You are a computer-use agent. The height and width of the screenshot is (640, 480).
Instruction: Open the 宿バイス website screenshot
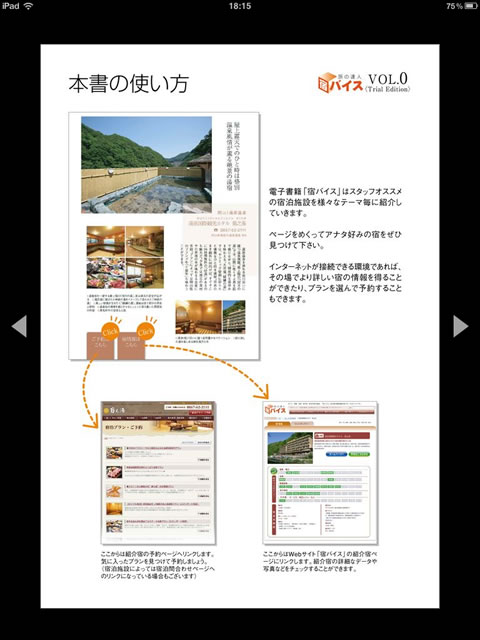(320, 473)
